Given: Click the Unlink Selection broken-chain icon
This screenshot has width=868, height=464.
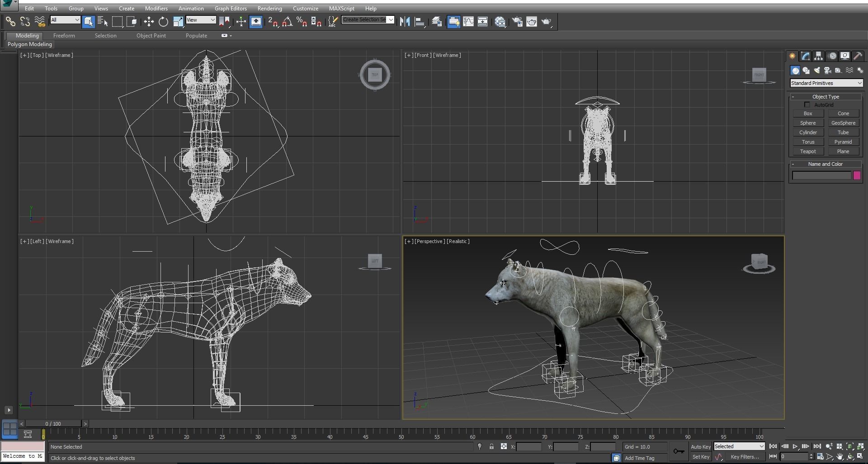Looking at the screenshot, I should pos(25,21).
